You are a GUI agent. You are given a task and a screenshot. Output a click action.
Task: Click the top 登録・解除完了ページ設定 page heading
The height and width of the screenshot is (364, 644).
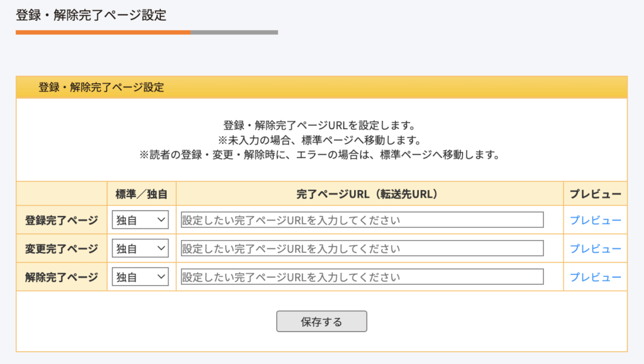coord(91,15)
